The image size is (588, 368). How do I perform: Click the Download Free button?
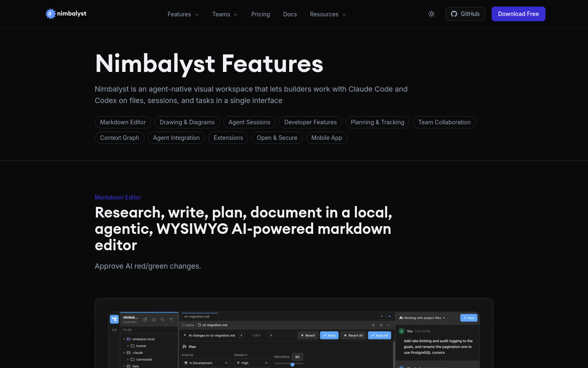(519, 14)
